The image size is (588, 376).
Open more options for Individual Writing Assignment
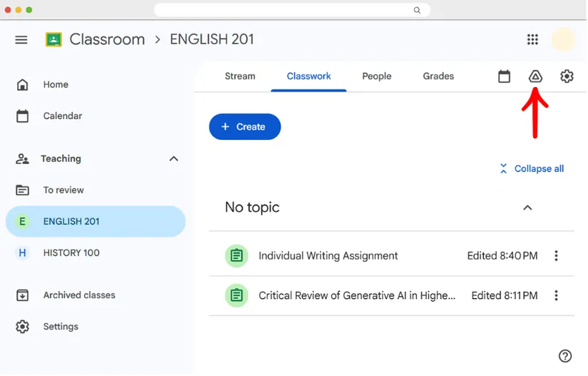[556, 256]
